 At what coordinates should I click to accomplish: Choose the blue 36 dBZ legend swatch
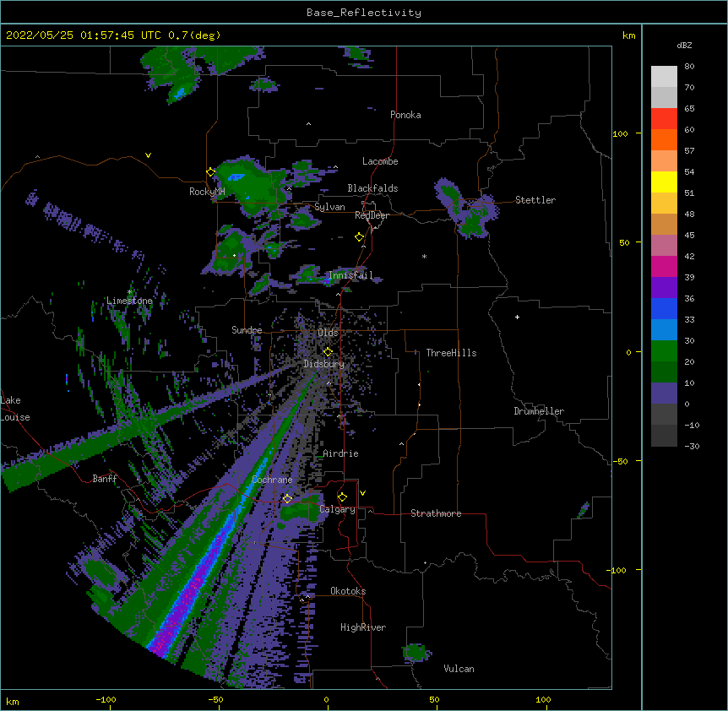coord(664,308)
